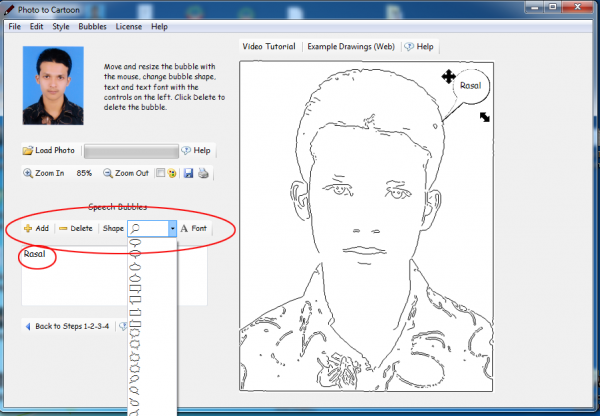Click the Video Tutorial button

point(269,46)
